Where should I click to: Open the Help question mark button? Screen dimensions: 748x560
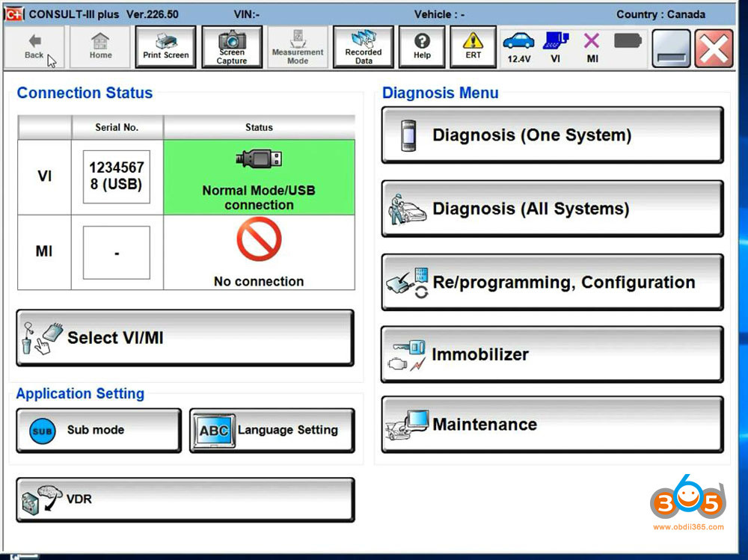(422, 47)
